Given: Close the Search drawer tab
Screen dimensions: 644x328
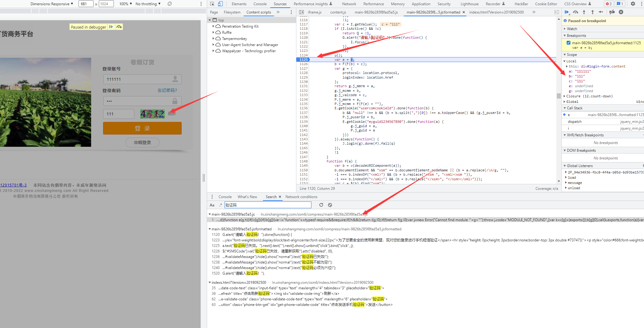Looking at the screenshot, I should point(280,197).
